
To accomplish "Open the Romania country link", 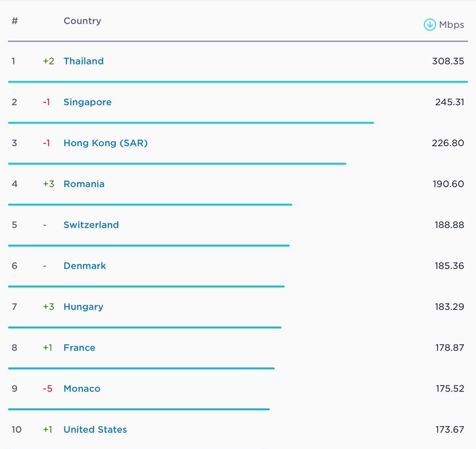I will [x=84, y=184].
